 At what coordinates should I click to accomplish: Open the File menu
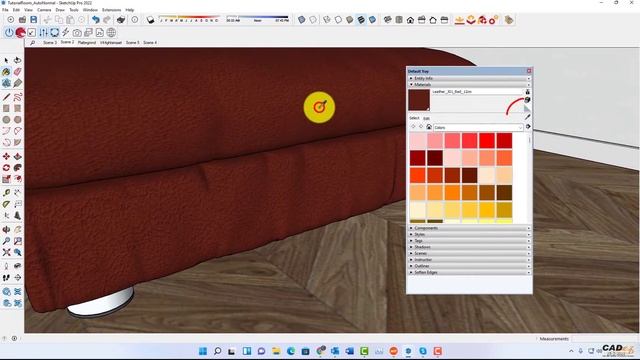coord(5,10)
